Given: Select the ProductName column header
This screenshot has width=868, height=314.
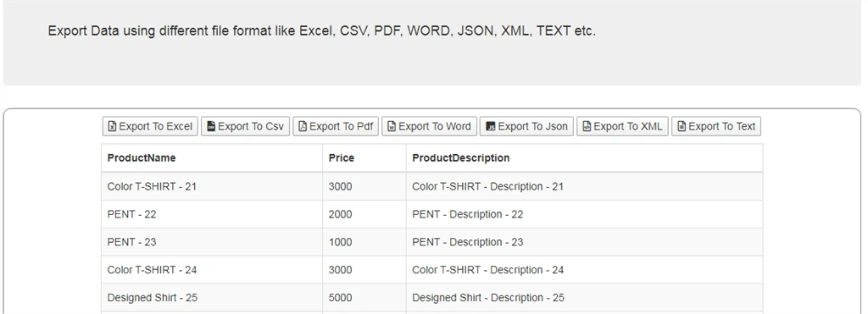Looking at the screenshot, I should coord(212,158).
